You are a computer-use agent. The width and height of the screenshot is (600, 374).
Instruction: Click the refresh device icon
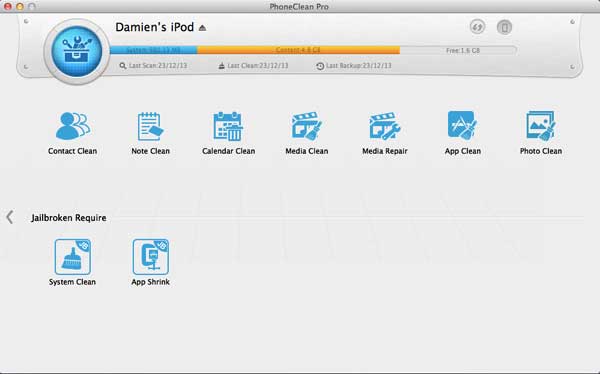pyautogui.click(x=477, y=27)
